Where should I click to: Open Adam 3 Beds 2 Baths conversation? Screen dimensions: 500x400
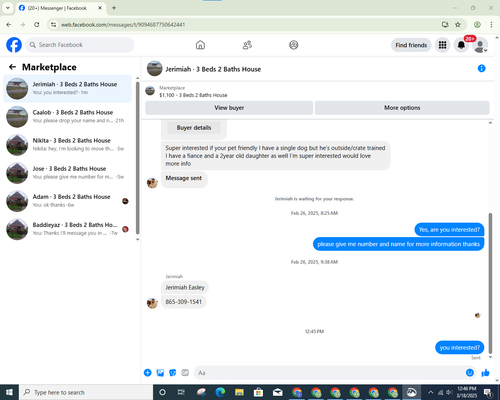click(67, 201)
